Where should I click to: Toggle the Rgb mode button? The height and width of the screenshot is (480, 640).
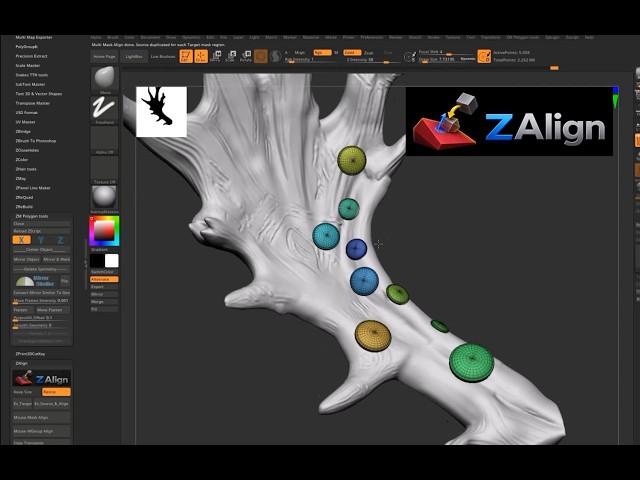[x=322, y=53]
